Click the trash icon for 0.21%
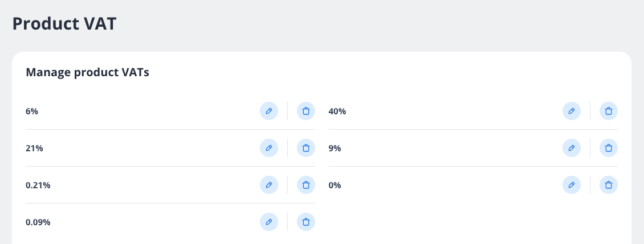This screenshot has width=644, height=244. point(306,185)
